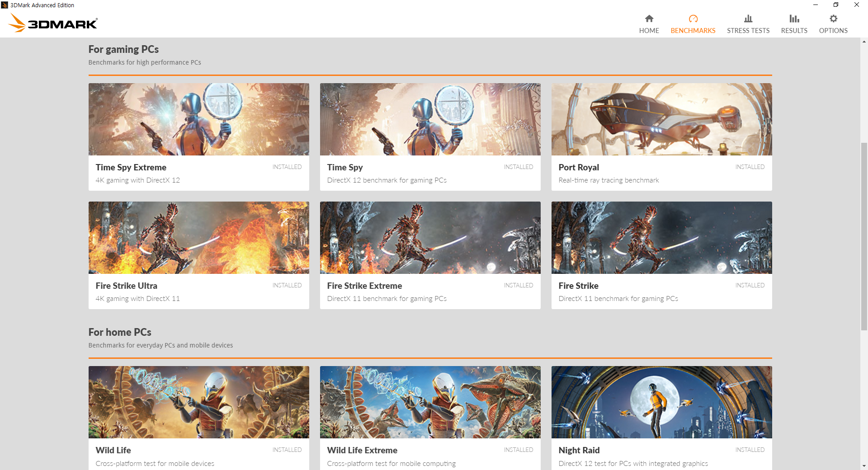868x470 pixels.
Task: Select the Fire Strike title
Action: [578, 286]
